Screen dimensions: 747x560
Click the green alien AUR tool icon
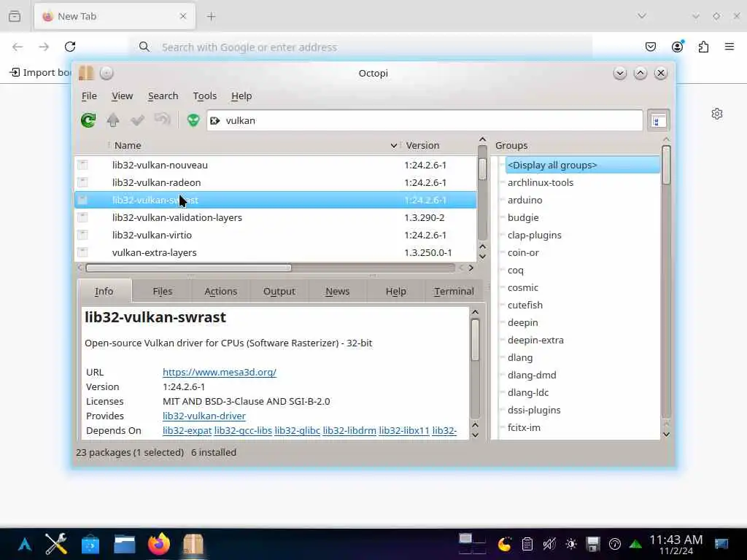(x=193, y=120)
